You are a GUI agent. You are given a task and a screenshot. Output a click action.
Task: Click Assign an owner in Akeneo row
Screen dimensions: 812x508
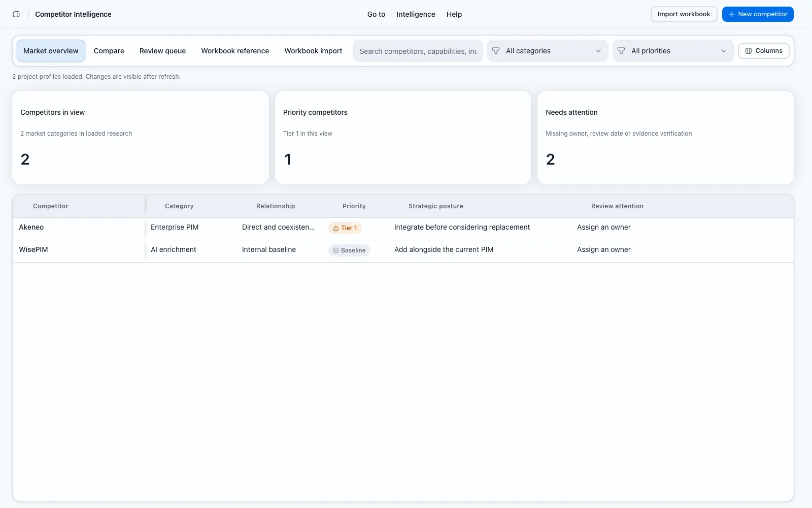coord(604,227)
